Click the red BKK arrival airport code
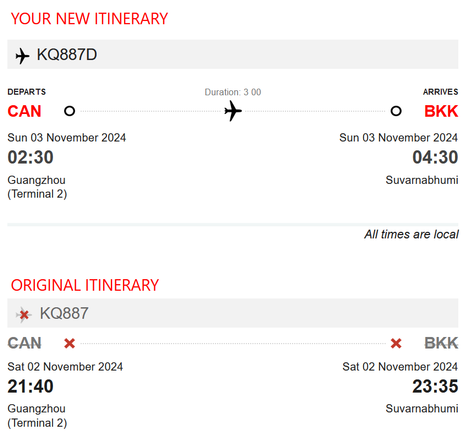Viewport: 469px width, 435px height. click(x=441, y=111)
